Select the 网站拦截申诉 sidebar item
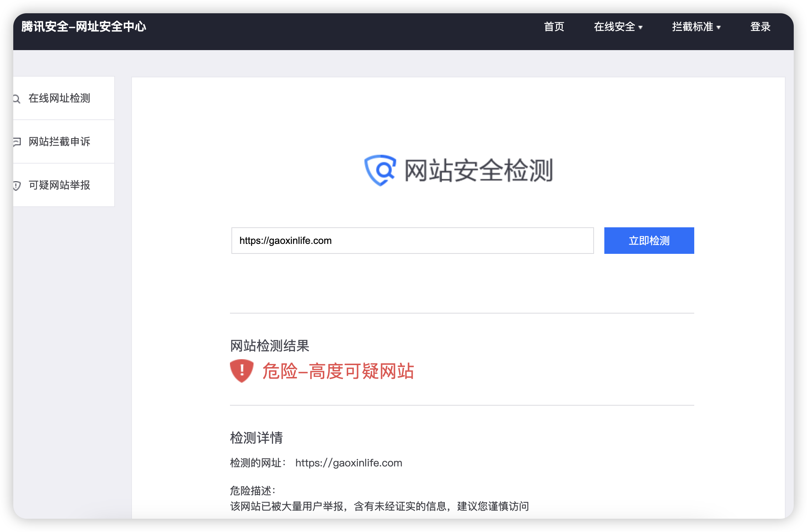This screenshot has width=807, height=532. [x=59, y=142]
